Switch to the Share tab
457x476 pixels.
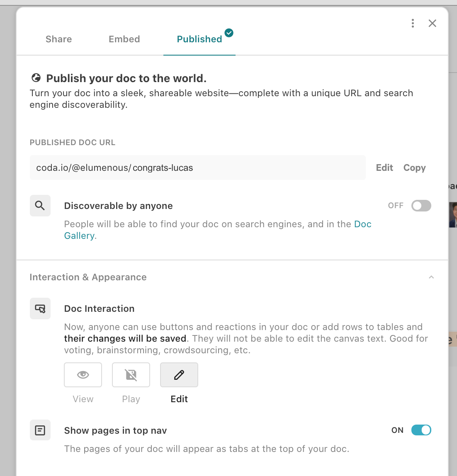click(58, 39)
